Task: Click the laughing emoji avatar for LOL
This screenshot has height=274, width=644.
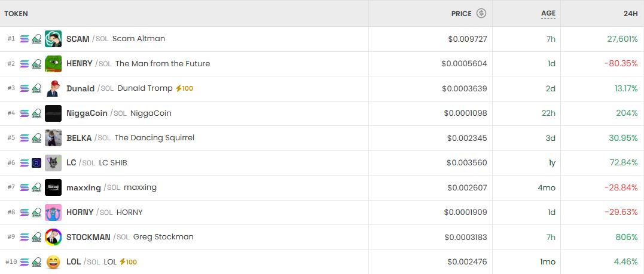Action: [x=53, y=261]
